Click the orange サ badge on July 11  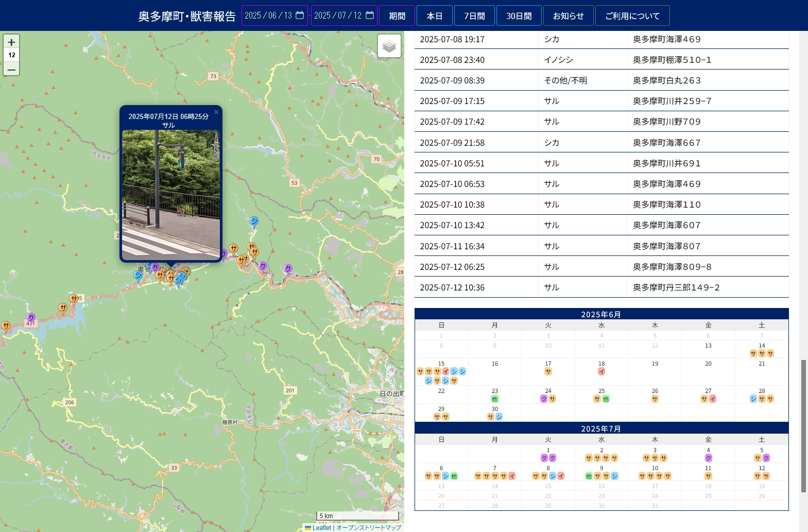coord(708,476)
